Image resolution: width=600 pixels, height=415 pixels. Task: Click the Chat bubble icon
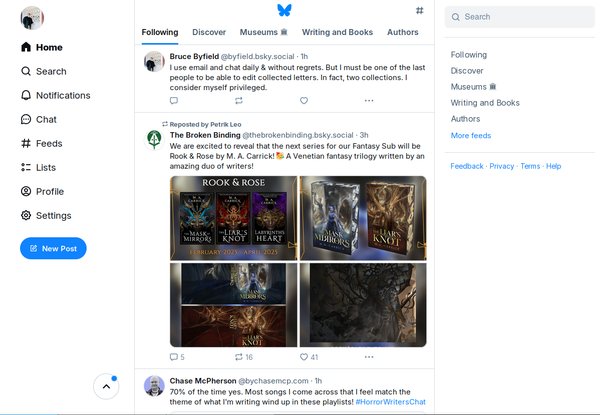pyautogui.click(x=26, y=119)
